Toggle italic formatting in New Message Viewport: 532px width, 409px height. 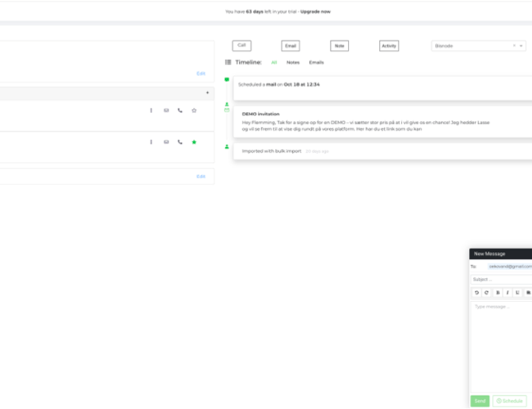coord(507,292)
